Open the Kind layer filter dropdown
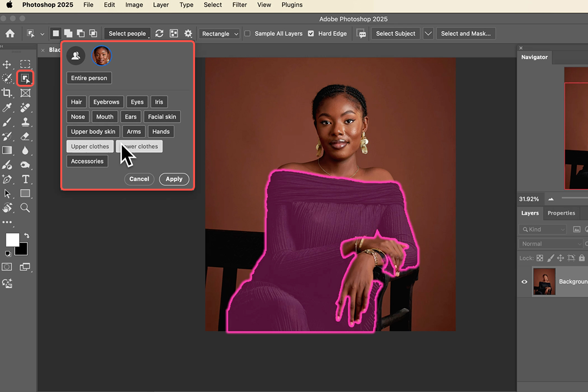The image size is (588, 392). 543,229
